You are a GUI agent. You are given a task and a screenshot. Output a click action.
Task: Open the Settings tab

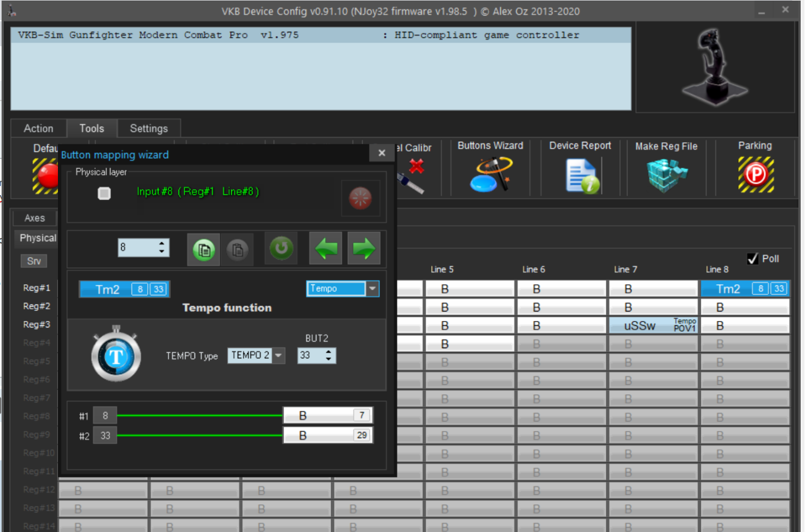point(148,128)
